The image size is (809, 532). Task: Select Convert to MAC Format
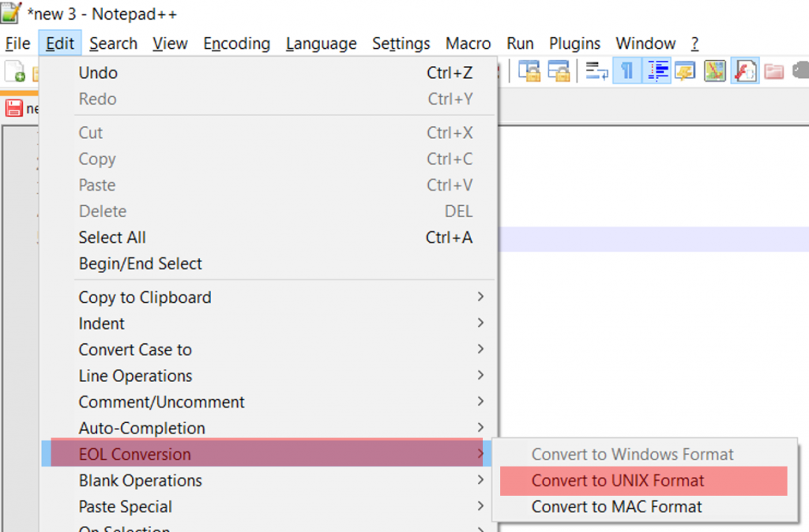click(644, 507)
